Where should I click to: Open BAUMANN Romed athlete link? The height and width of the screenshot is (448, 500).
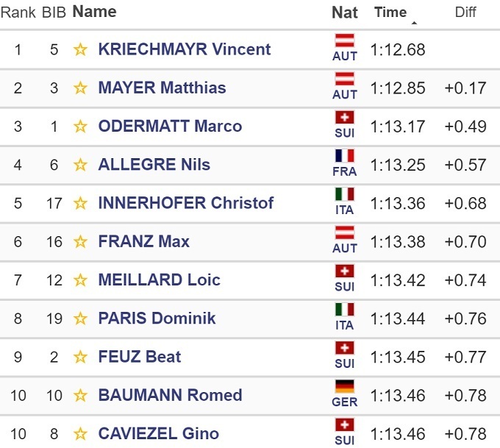click(x=170, y=395)
